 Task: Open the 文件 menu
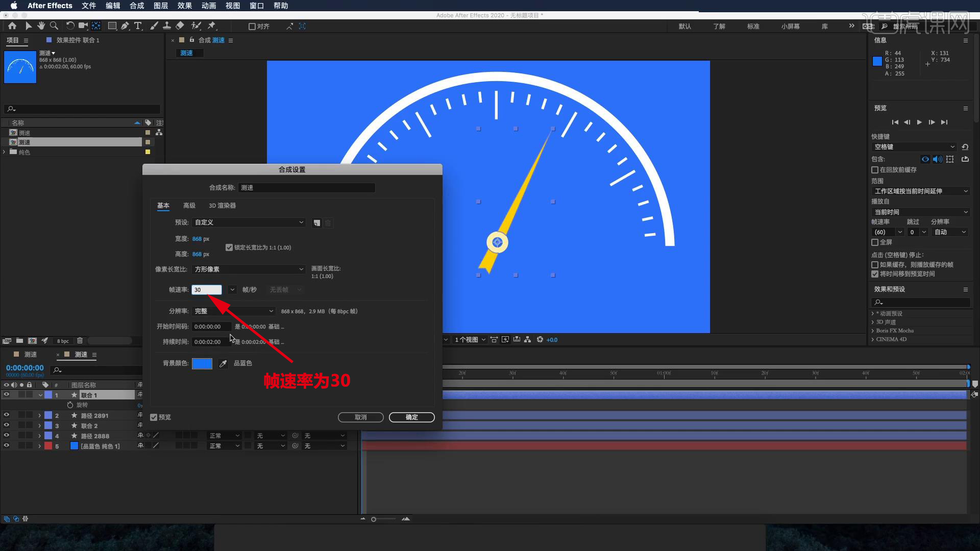click(x=89, y=6)
